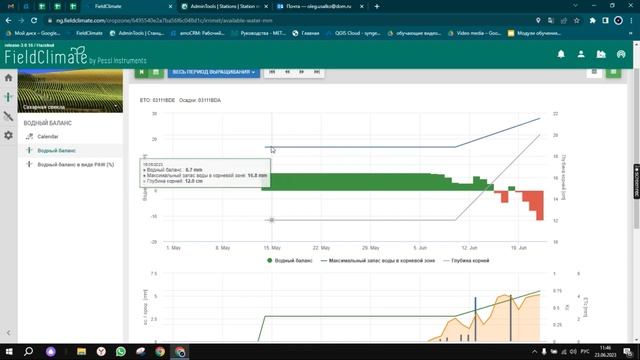Open the 'Мой диск – Google' bookmark
Viewport: 640px width, 360px height.
pos(33,33)
